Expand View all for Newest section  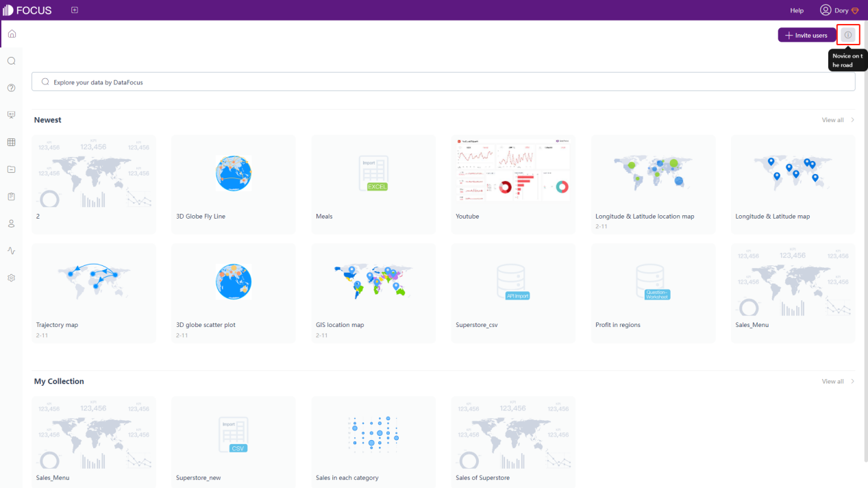tap(834, 120)
